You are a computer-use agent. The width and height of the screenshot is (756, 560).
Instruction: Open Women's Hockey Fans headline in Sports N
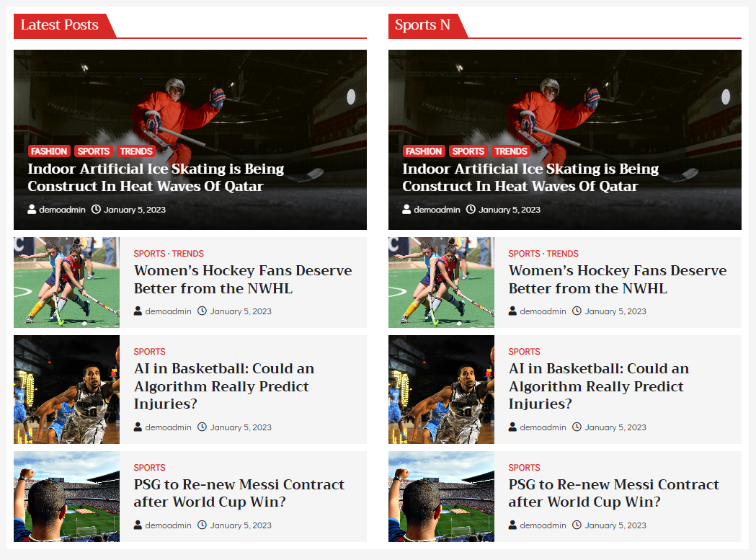click(x=618, y=279)
